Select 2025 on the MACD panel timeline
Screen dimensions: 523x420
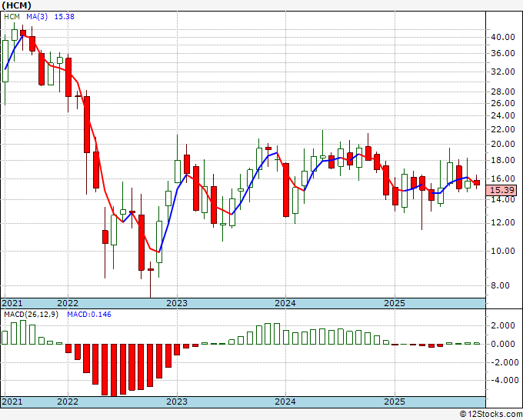[x=395, y=402]
